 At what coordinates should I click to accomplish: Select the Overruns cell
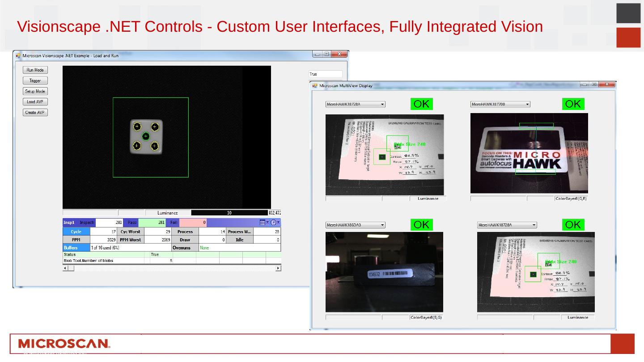click(185, 248)
